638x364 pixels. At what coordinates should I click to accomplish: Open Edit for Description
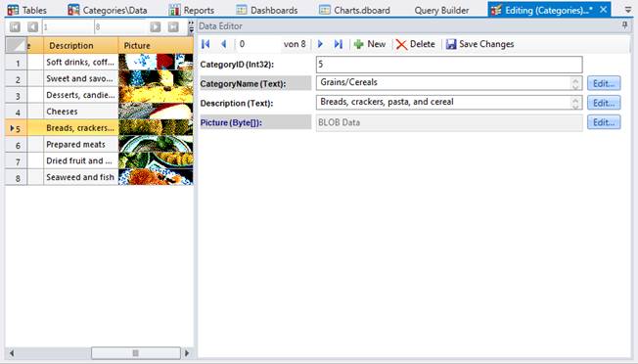[x=604, y=103]
